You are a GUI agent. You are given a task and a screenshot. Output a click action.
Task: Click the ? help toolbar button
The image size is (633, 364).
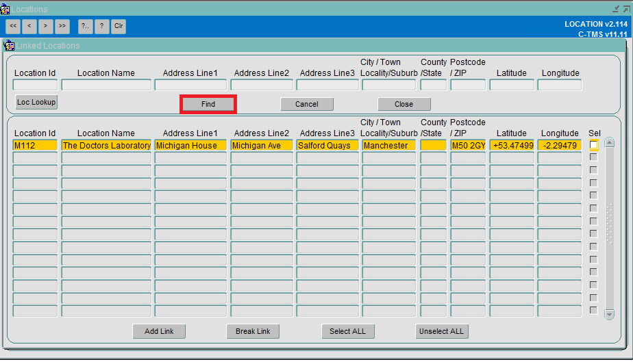(x=101, y=26)
